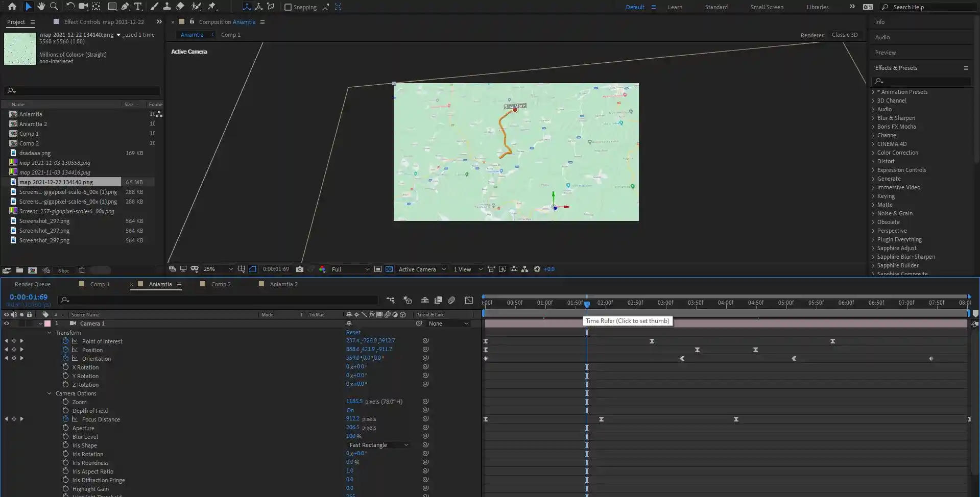980x497 pixels.
Task: Click 8 bpc color depth button
Action: pyautogui.click(x=63, y=271)
